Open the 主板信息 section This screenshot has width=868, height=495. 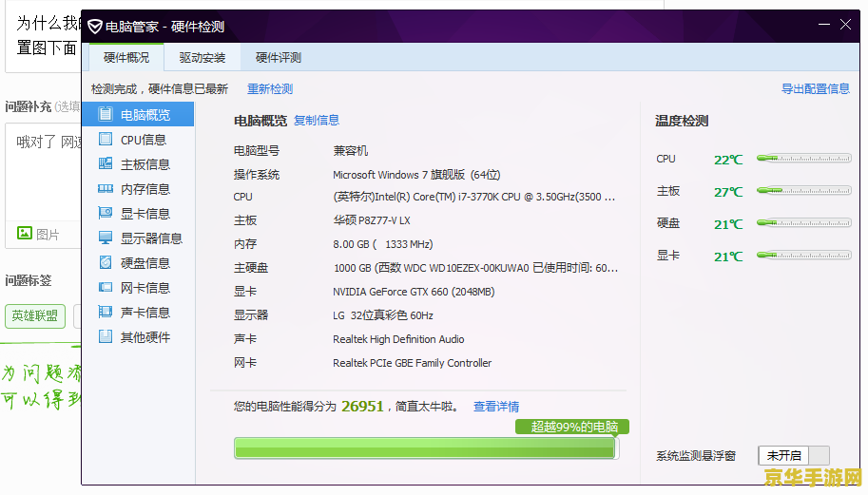139,164
